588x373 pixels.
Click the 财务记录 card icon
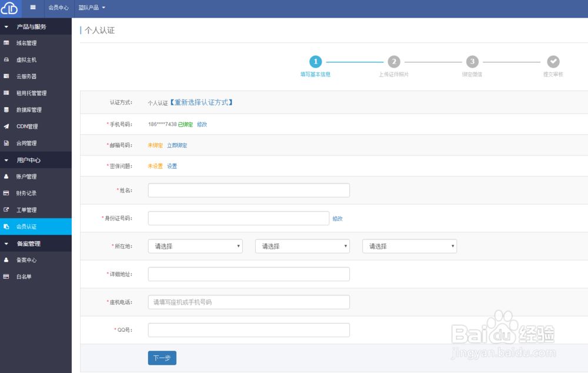[x=6, y=193]
